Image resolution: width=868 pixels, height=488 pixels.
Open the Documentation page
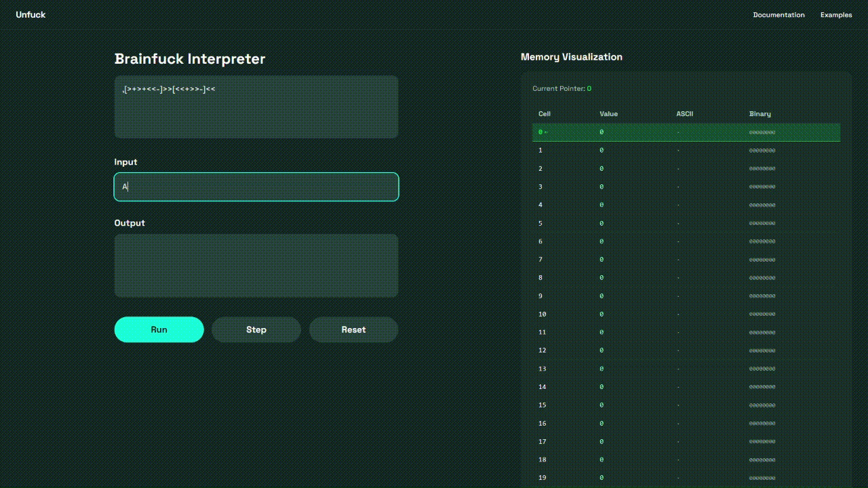778,15
